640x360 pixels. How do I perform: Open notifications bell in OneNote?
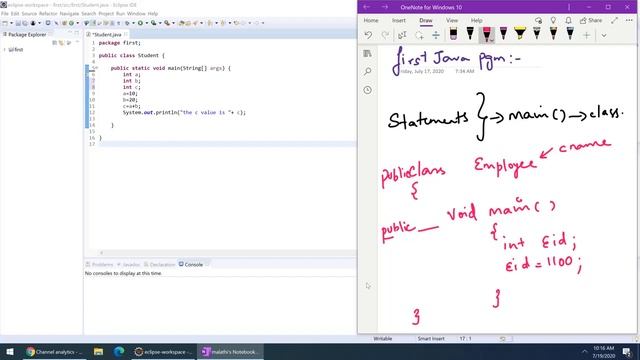tap(568, 20)
